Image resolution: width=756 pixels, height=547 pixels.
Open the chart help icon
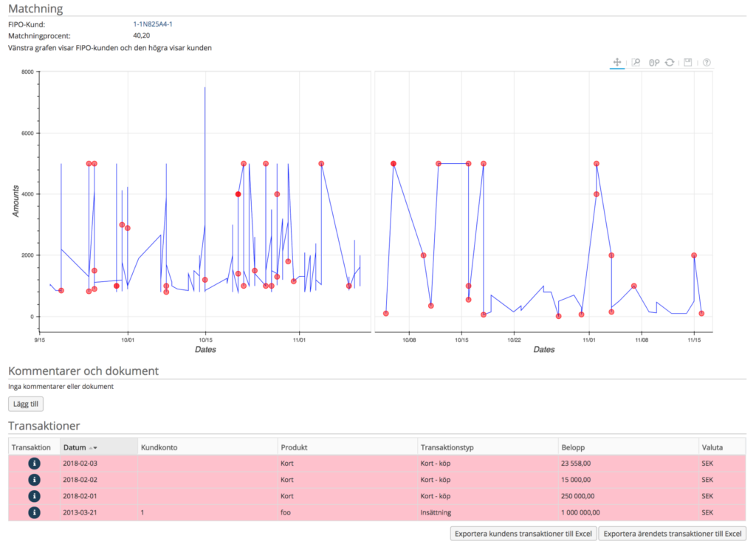[x=707, y=62]
